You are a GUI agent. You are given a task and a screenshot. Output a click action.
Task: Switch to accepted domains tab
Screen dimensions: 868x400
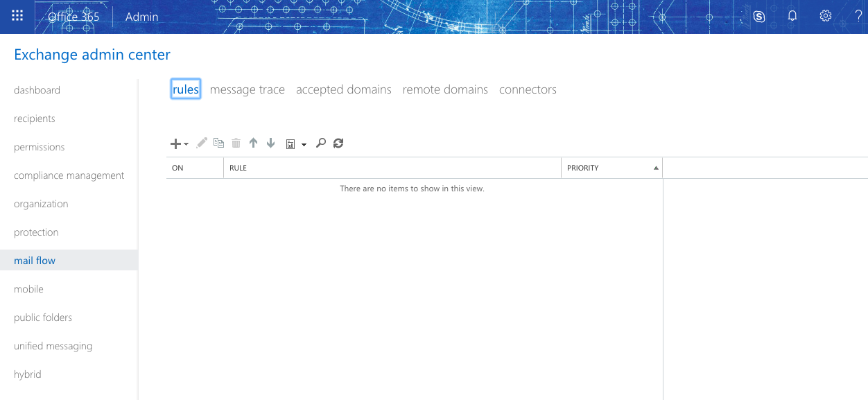click(344, 89)
